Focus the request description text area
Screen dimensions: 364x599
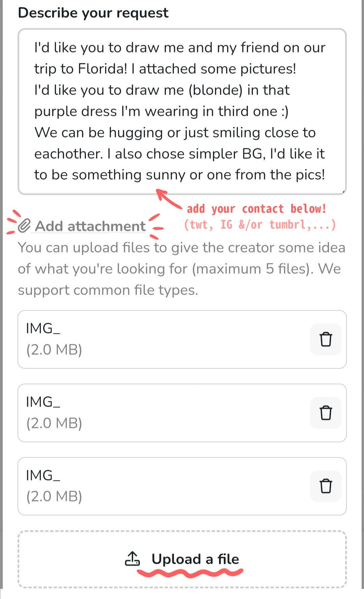click(x=182, y=111)
